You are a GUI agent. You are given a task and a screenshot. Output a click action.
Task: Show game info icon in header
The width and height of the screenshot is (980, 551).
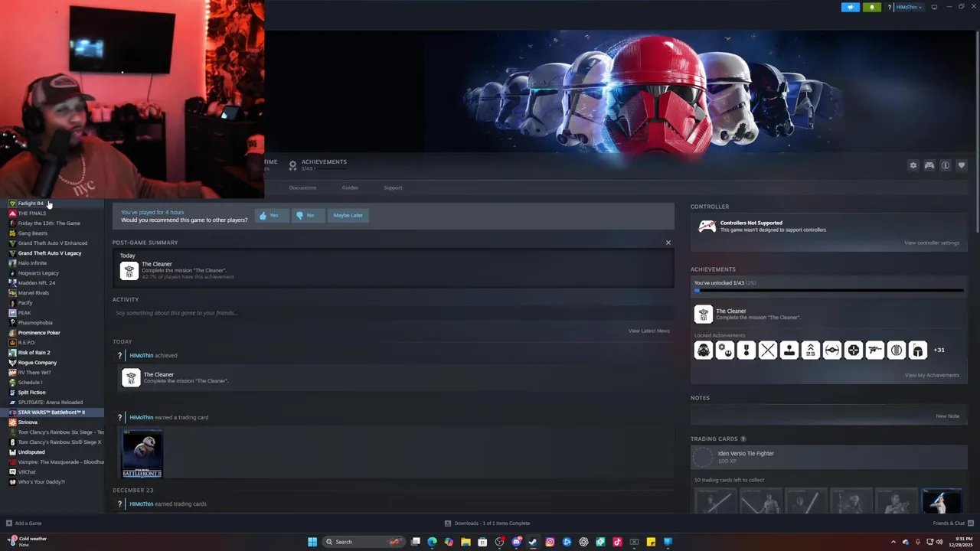946,165
